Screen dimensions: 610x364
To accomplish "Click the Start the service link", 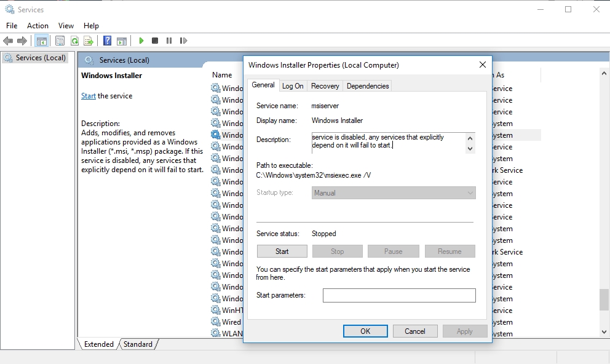I will [x=88, y=95].
